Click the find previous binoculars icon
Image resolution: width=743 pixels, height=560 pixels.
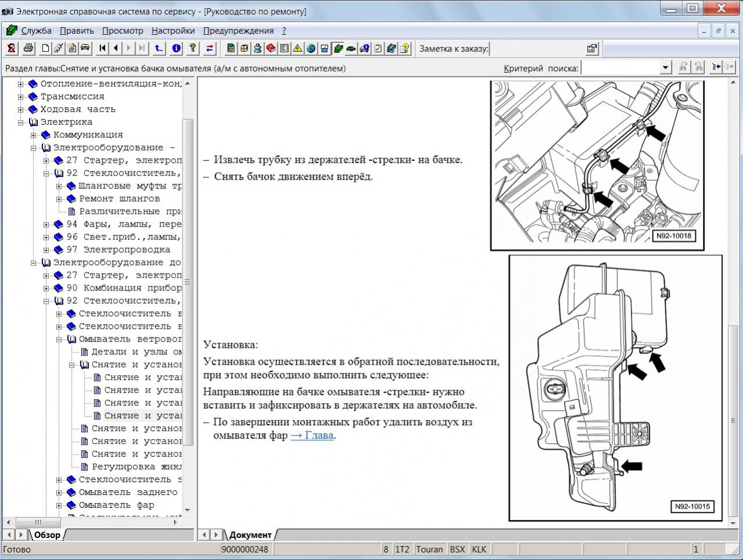[x=698, y=67]
